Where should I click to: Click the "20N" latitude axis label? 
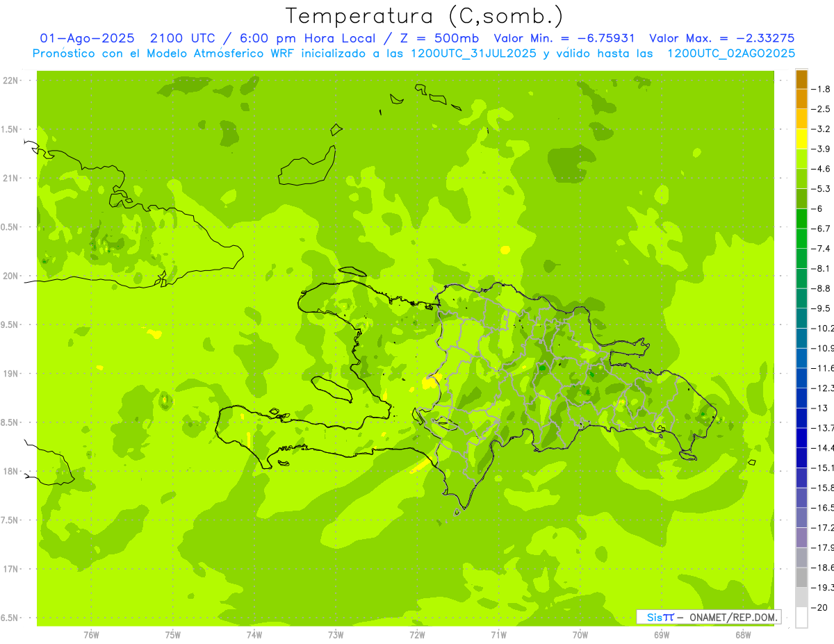tap(12, 276)
